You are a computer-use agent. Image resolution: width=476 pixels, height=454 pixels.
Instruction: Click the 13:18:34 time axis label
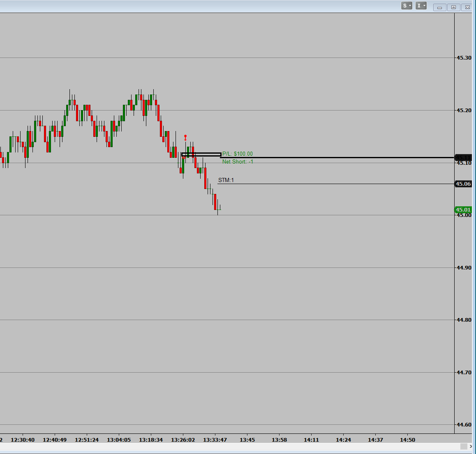click(x=151, y=440)
